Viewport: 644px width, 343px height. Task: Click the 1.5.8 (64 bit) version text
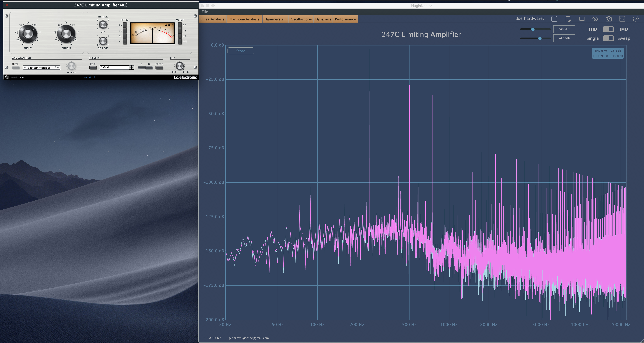[x=213, y=338]
